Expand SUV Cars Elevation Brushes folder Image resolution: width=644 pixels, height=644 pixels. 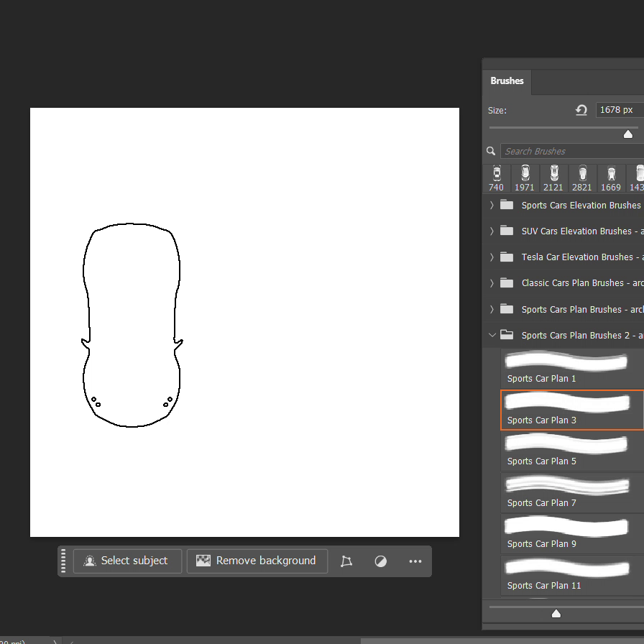(x=492, y=231)
